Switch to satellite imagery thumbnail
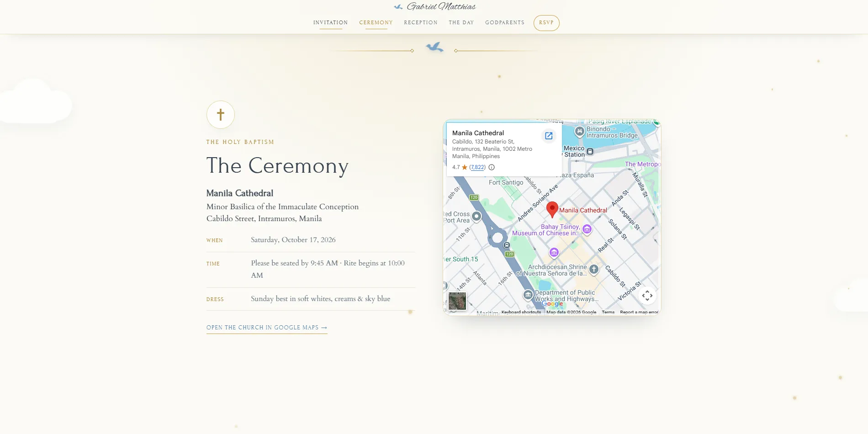 (x=457, y=301)
